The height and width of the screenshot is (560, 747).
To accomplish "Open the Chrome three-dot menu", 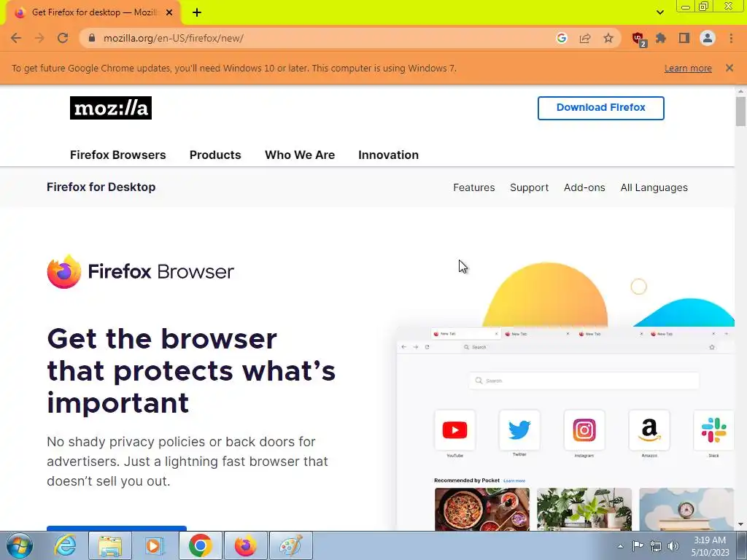I will click(731, 38).
